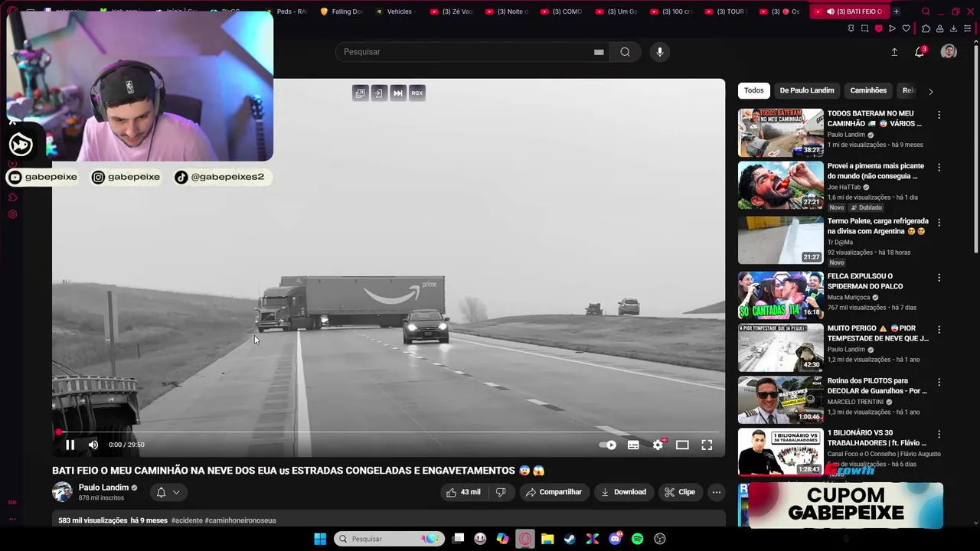Mute the video volume

click(x=93, y=445)
